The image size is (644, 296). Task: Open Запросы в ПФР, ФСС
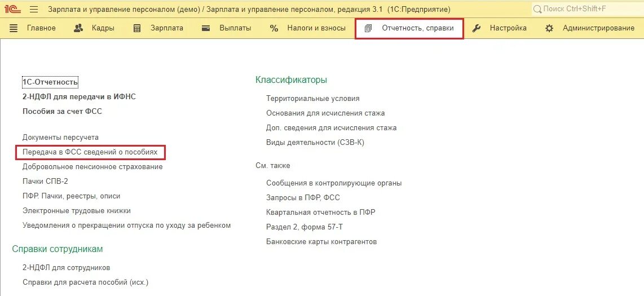pos(303,198)
